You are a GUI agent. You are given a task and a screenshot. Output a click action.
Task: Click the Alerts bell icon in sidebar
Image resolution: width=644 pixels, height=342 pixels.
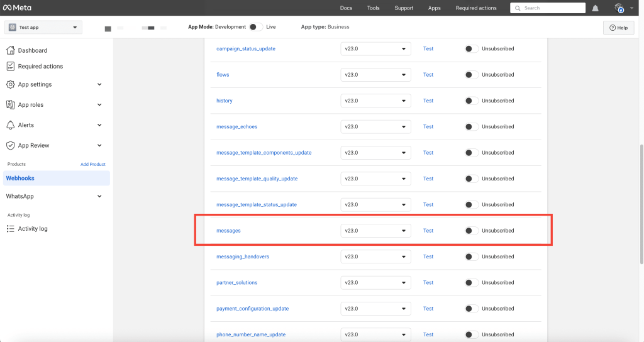(11, 125)
